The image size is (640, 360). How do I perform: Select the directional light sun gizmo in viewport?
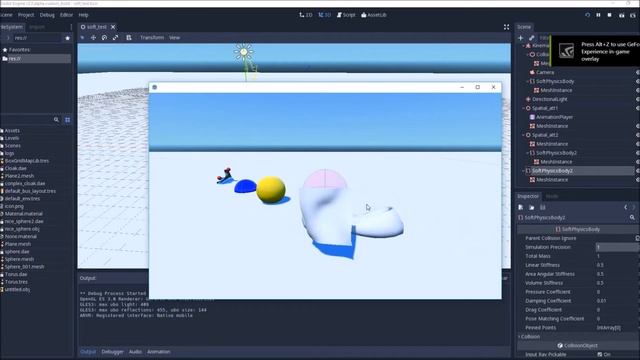pos(244,52)
